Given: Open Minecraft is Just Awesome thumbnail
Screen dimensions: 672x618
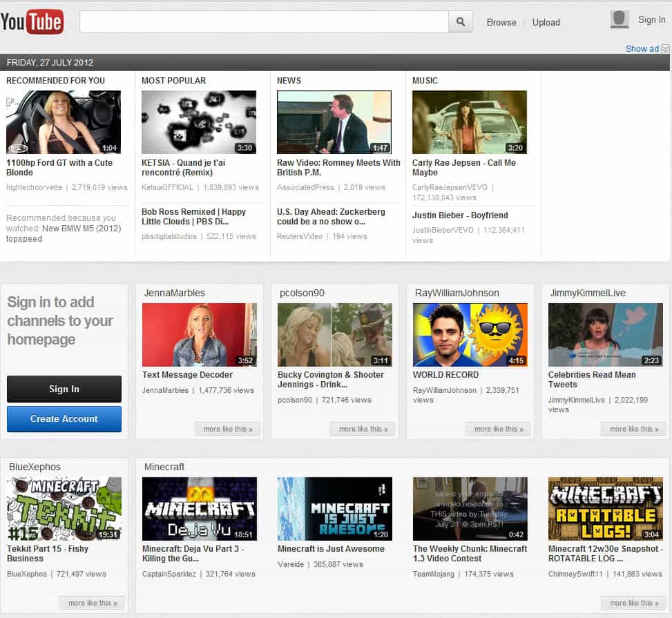Looking at the screenshot, I should click(x=335, y=509).
